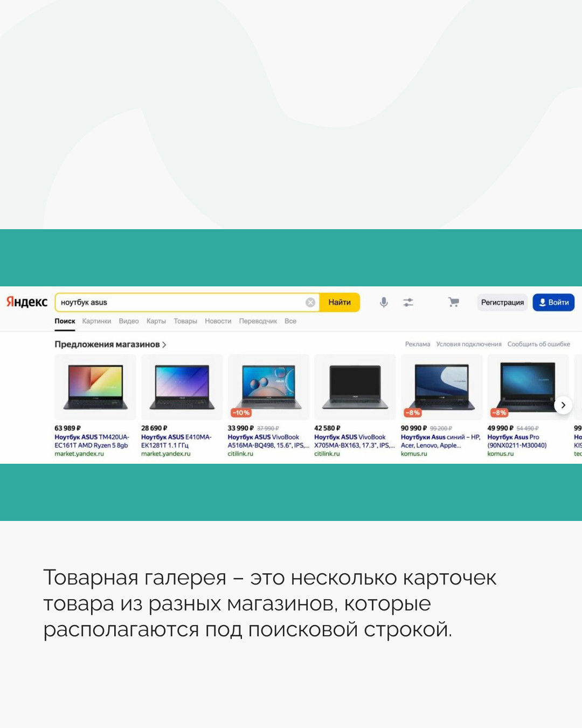This screenshot has height=728, width=582.
Task: Clear the search query with the X icon
Action: pos(310,303)
